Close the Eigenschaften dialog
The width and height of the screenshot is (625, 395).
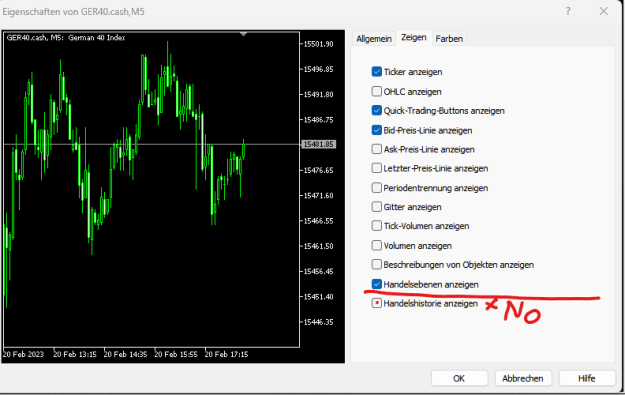click(603, 12)
